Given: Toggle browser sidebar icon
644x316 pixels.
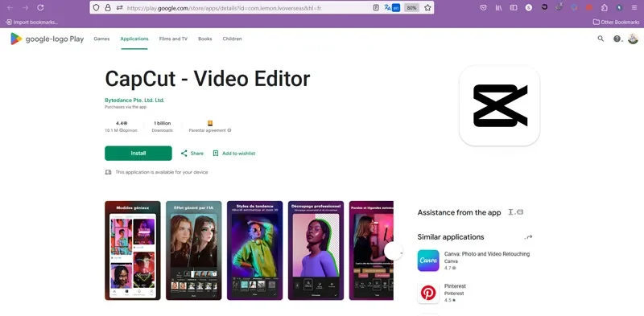Looking at the screenshot, I should (x=514, y=7).
